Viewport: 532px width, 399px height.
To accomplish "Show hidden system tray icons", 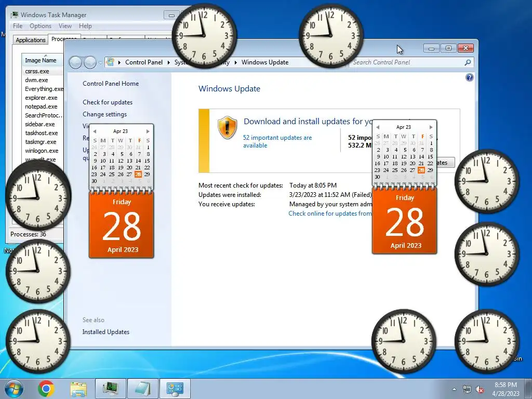I will pyautogui.click(x=454, y=389).
